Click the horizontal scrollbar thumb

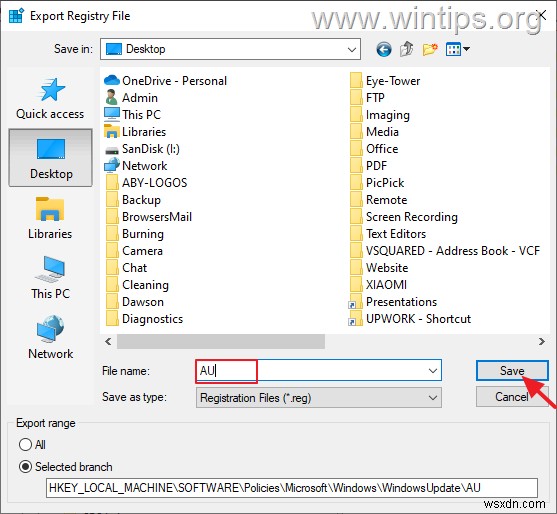pyautogui.click(x=221, y=342)
